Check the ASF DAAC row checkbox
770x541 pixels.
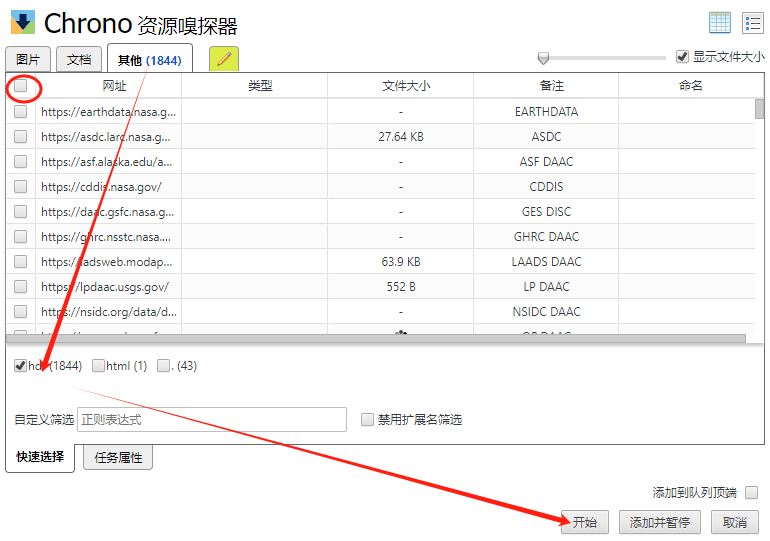pos(21,162)
